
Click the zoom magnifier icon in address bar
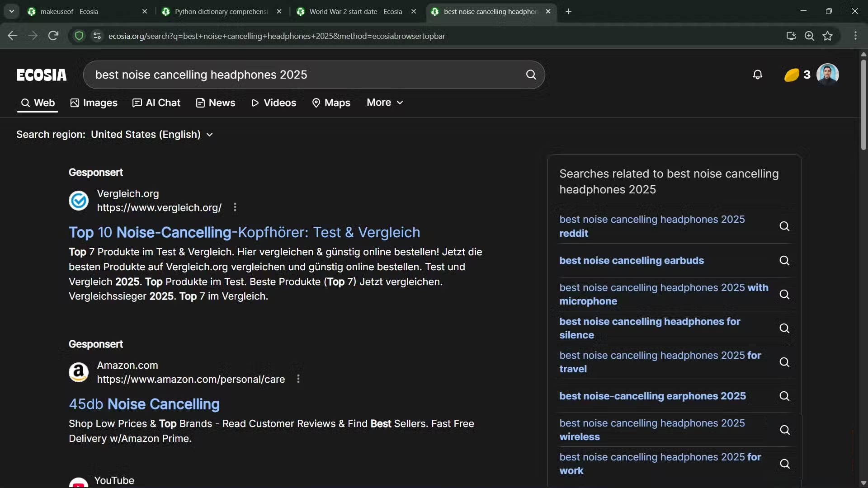tap(809, 36)
